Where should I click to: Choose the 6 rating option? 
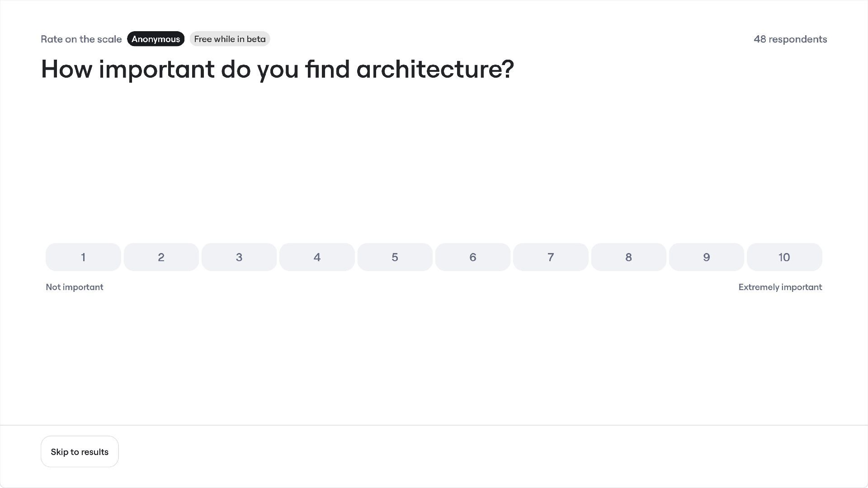[473, 257]
